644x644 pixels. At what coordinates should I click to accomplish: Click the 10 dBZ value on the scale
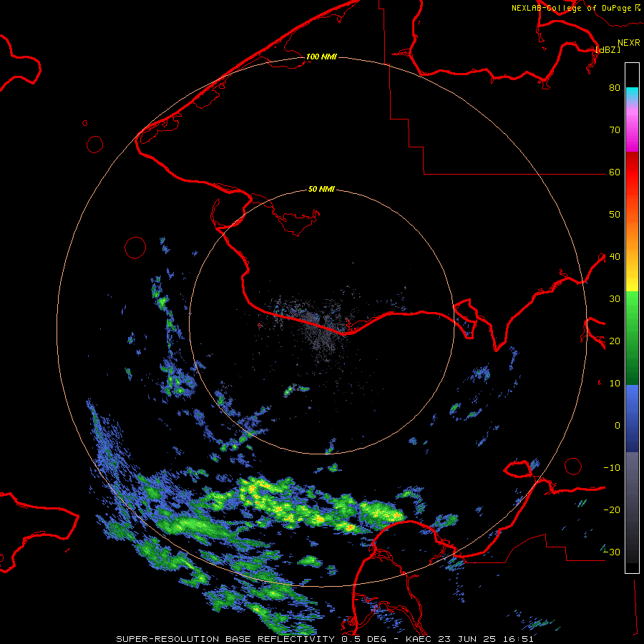615,384
